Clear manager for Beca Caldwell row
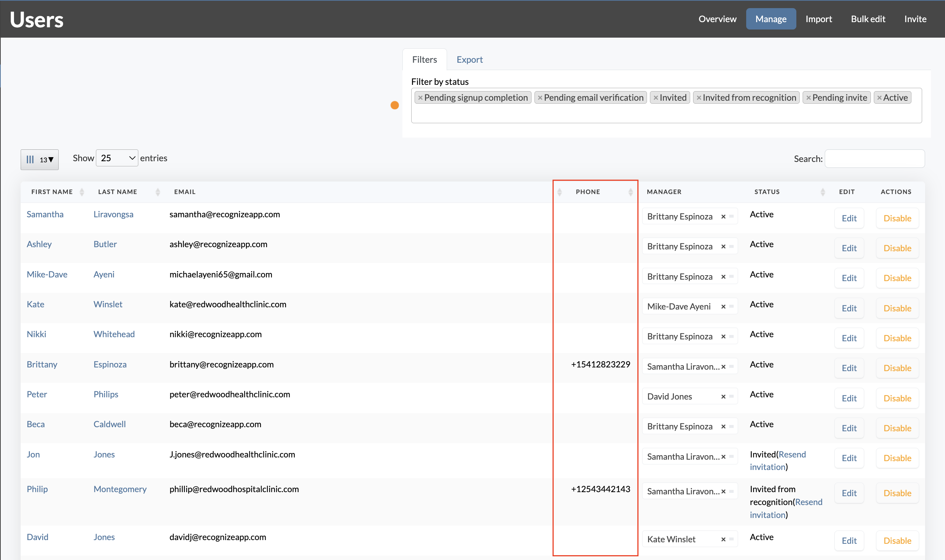This screenshot has width=945, height=560. click(723, 426)
